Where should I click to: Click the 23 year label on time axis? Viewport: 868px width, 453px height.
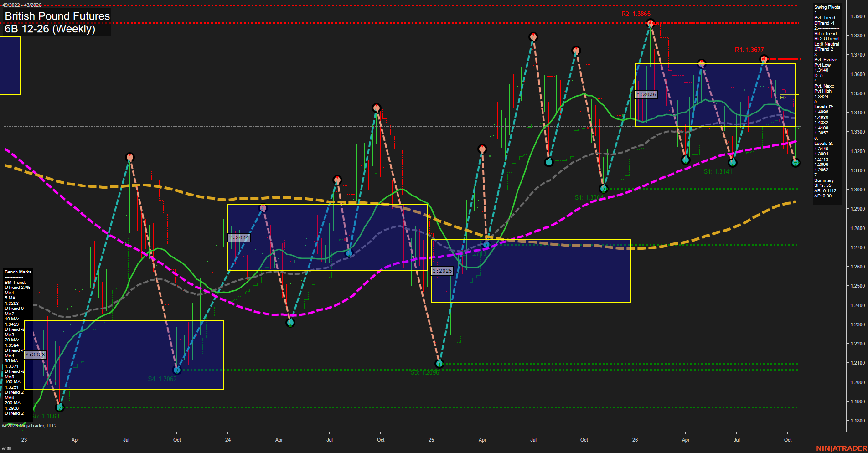click(24, 440)
